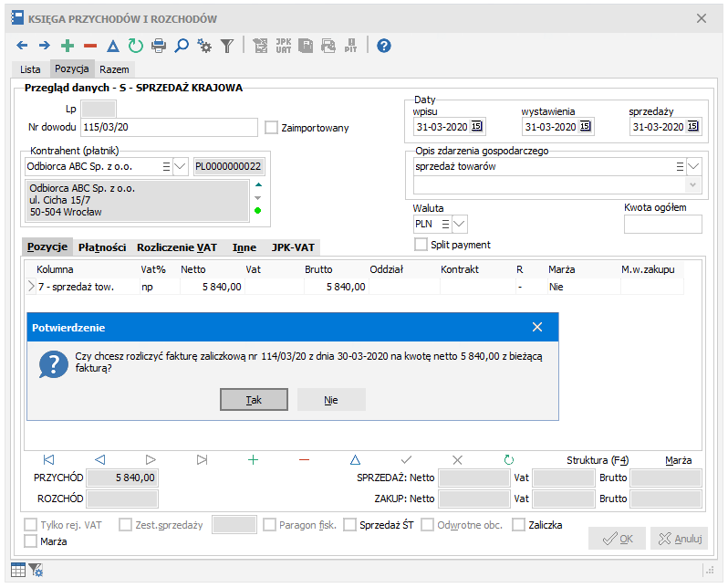Add new entry with green plus toolbar icon

pos(68,46)
